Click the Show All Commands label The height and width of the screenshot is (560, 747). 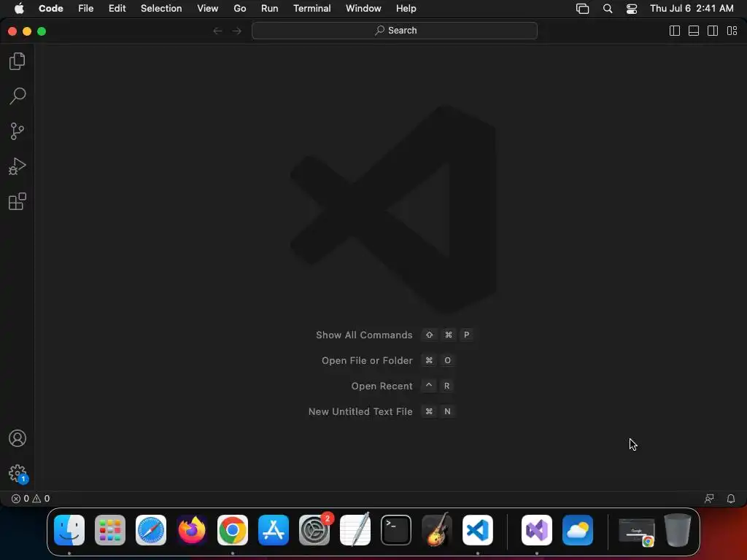pos(364,335)
